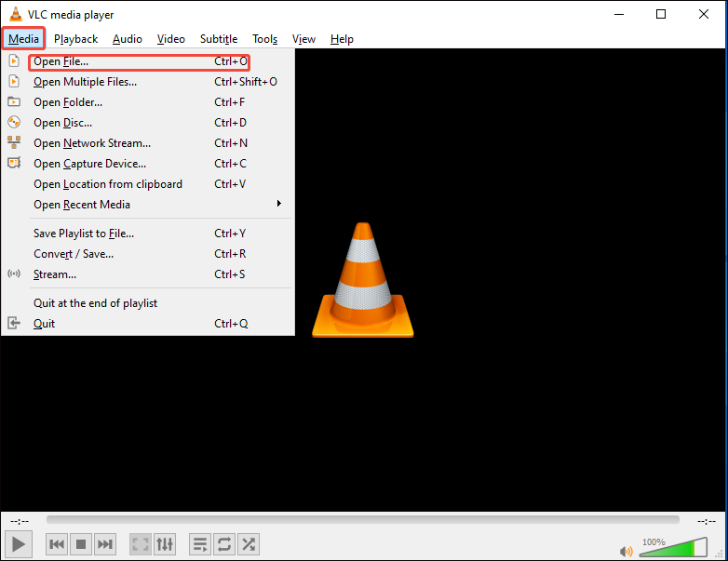This screenshot has height=561, width=728.
Task: Select Save Playlist to File...
Action: [x=148, y=234]
